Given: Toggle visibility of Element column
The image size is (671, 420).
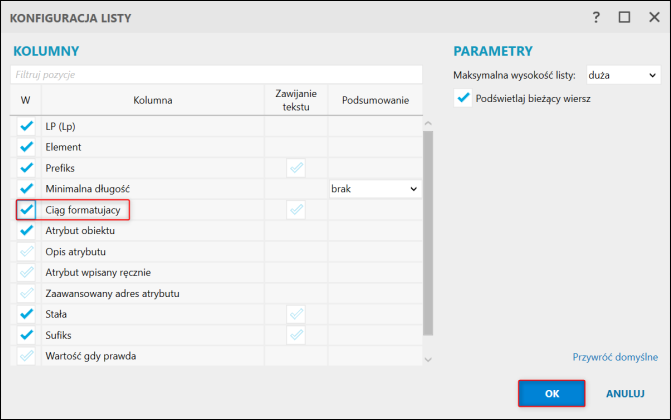Looking at the screenshot, I should 26,147.
